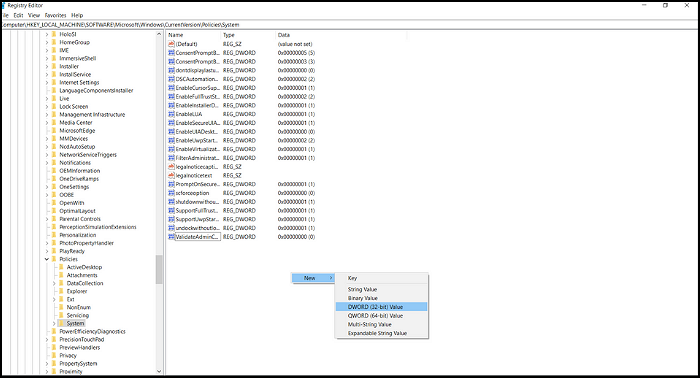Click the icon beside EnableUwpStart value

click(171, 140)
